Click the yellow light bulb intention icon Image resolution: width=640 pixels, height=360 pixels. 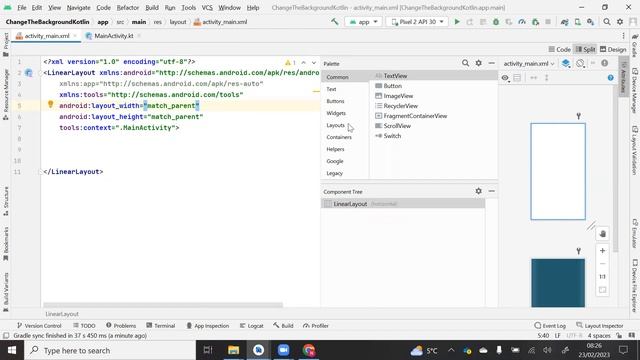point(51,104)
